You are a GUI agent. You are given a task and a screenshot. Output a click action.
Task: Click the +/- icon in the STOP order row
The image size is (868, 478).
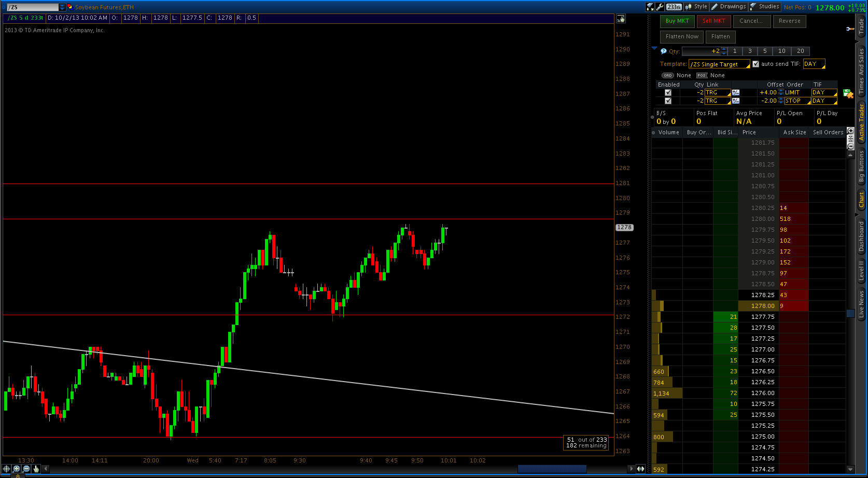(736, 101)
